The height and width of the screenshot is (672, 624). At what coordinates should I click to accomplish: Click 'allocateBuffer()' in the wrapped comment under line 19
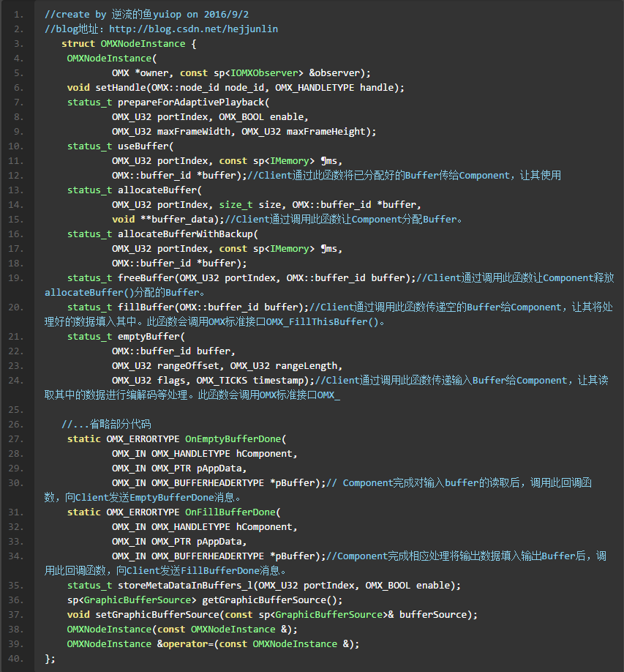pos(89,293)
